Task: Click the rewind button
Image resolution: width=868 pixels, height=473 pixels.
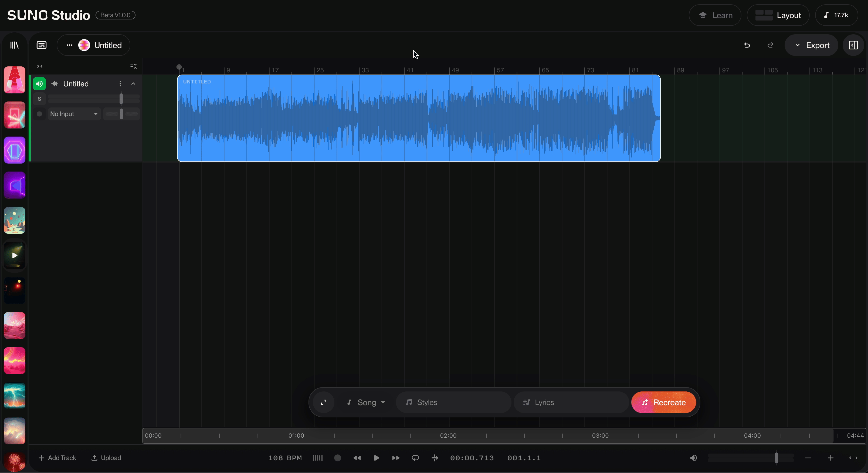Action: pyautogui.click(x=357, y=458)
